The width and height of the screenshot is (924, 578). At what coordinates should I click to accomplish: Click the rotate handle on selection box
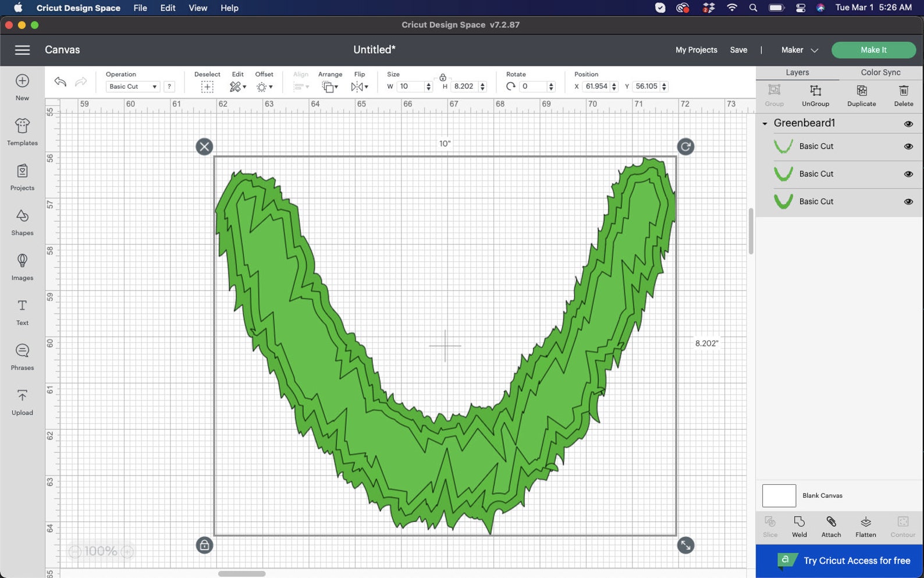[685, 147]
